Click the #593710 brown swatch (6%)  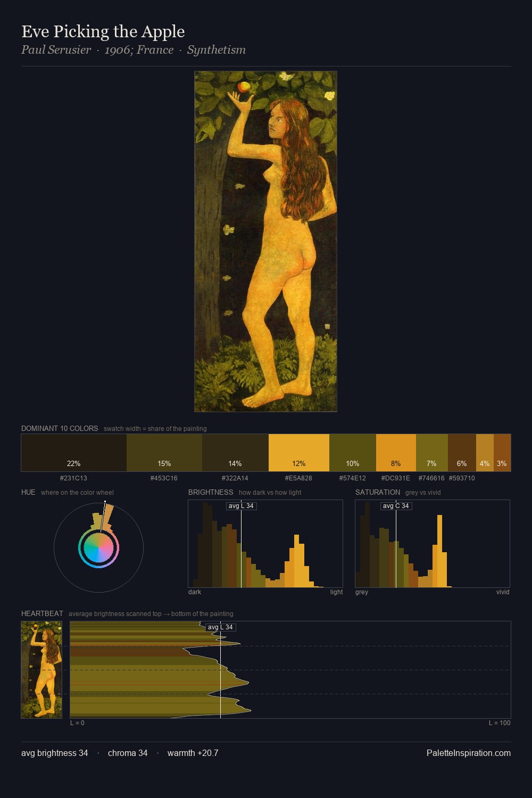coord(462,453)
